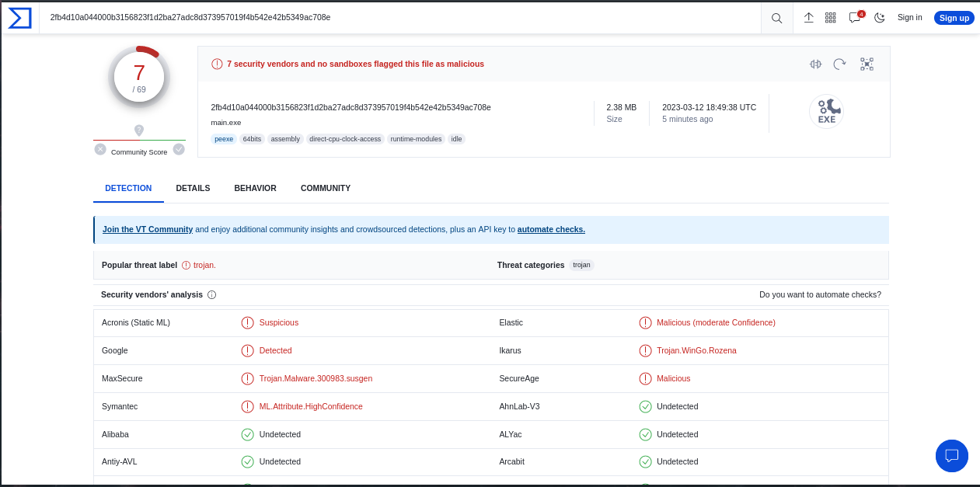Click the community score location marker icon

[x=139, y=130]
